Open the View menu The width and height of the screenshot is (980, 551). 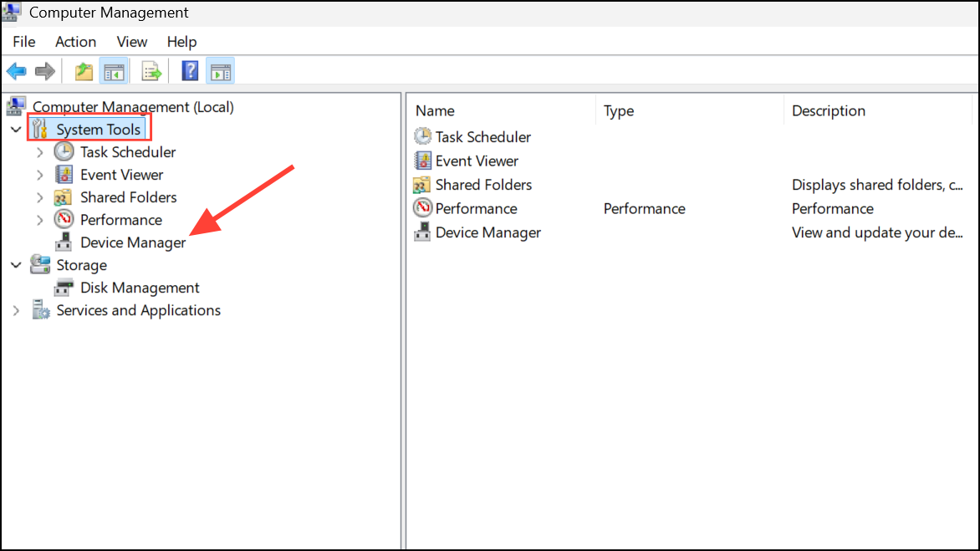point(132,42)
